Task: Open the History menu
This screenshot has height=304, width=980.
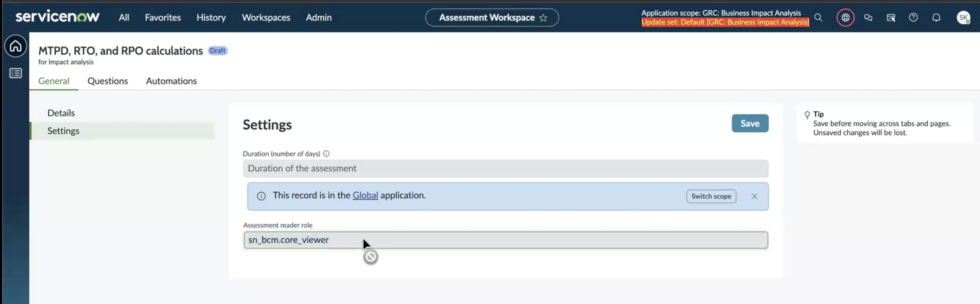Action: [211, 18]
